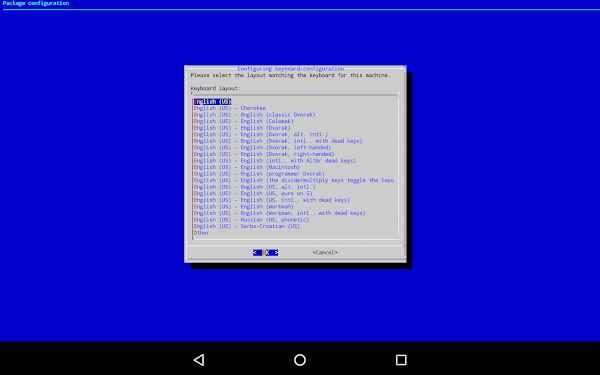
Task: Tap the Android Recents square icon
Action: 401,360
